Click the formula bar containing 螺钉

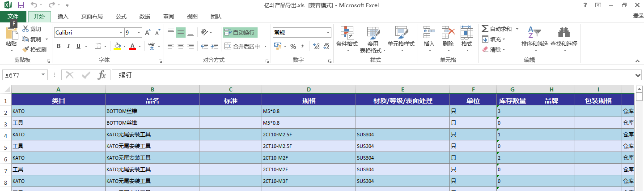pos(358,75)
